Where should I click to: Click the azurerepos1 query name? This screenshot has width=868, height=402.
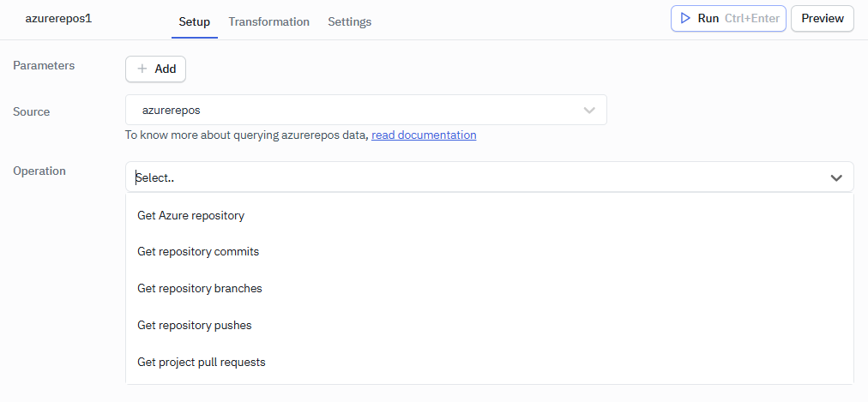click(58, 18)
